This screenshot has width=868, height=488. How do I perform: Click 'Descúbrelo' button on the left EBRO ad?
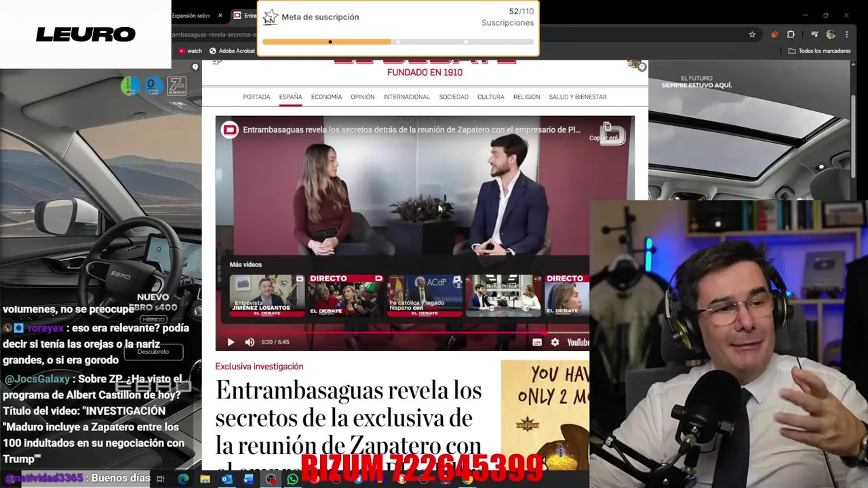coord(153,352)
